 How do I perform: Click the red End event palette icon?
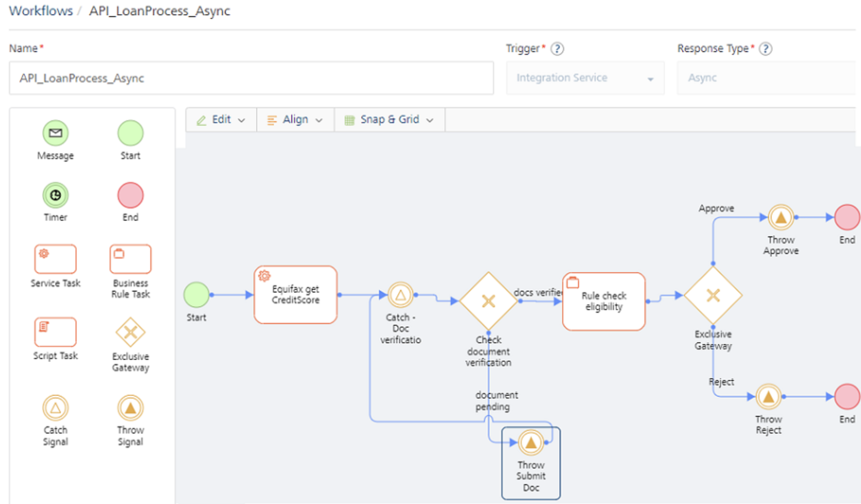pyautogui.click(x=130, y=195)
